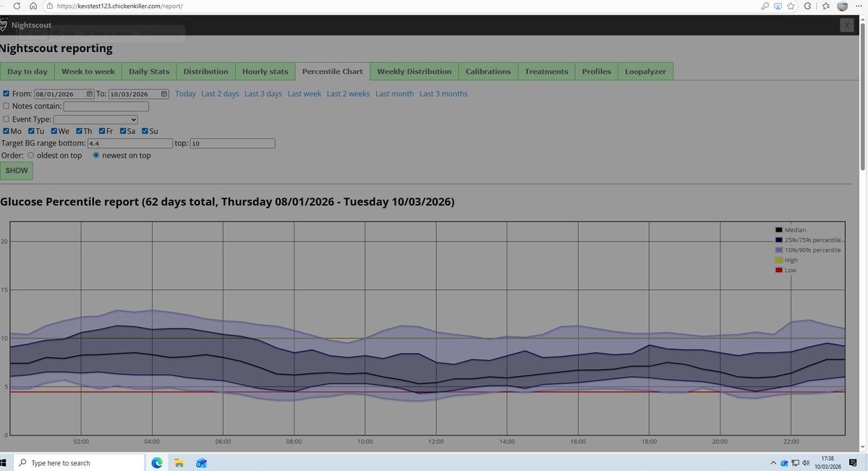
Task: Uncheck the Fr weekday checkbox
Action: click(103, 131)
